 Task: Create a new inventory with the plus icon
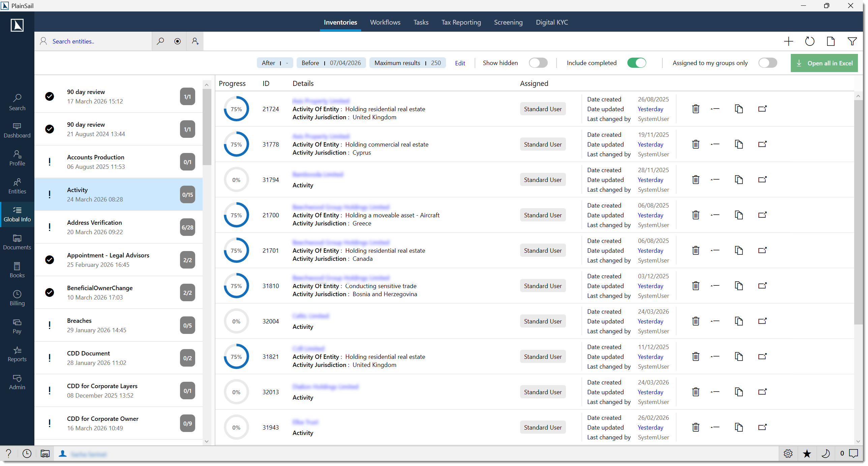788,41
